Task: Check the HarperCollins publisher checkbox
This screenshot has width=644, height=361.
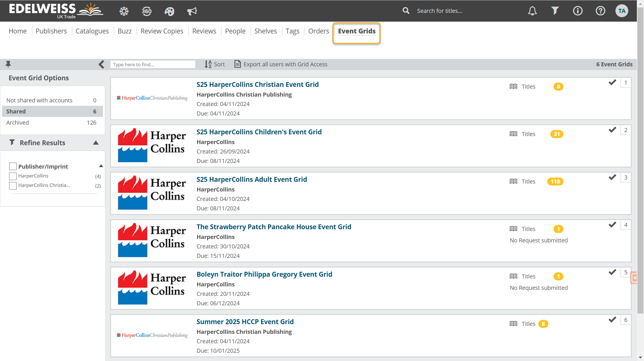Action: (13, 176)
